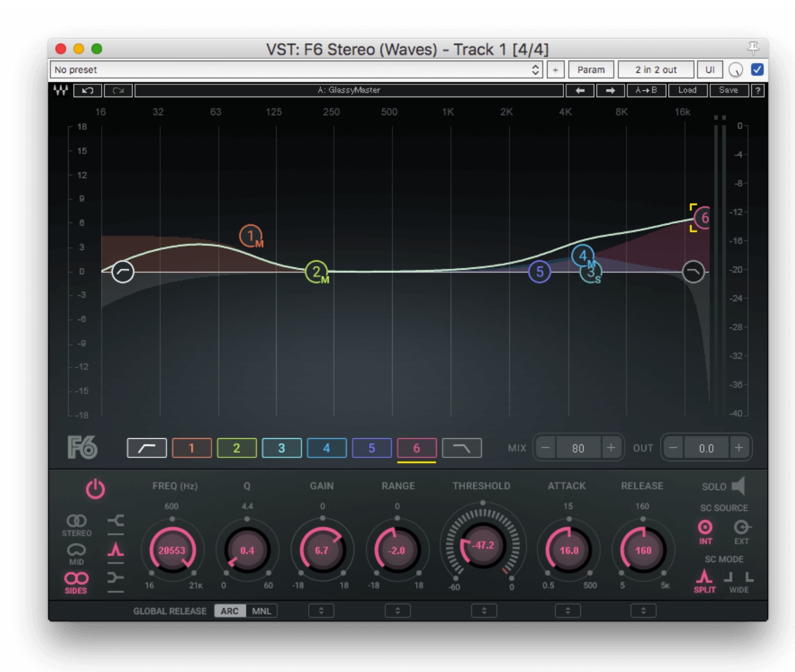Screen dimensions: 795x672
Task: Choose the bell filter shape
Action: click(115, 550)
